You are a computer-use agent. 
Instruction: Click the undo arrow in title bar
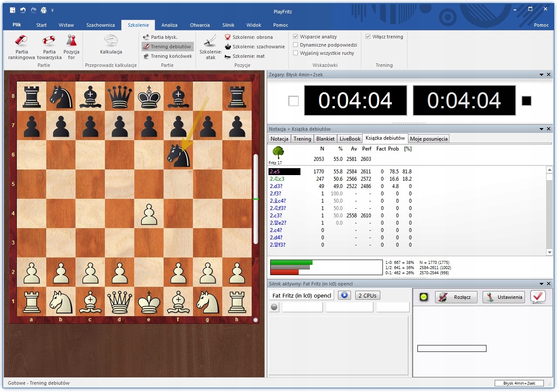pyautogui.click(x=23, y=10)
